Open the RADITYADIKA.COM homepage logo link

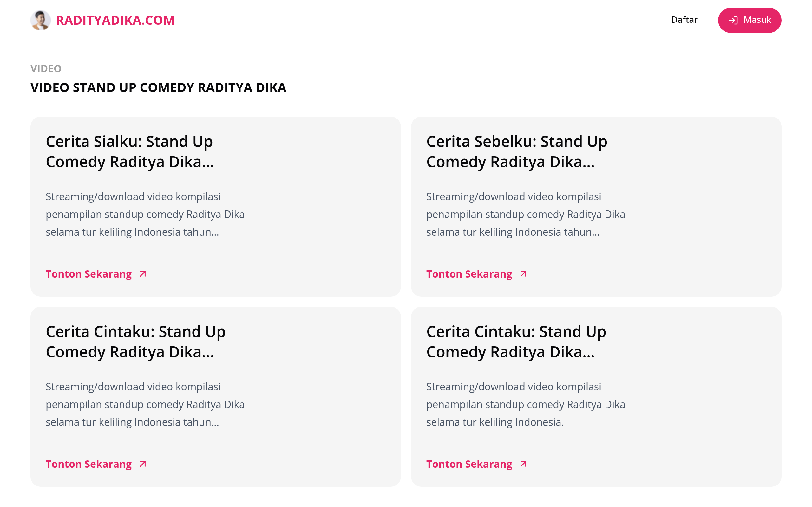(115, 20)
